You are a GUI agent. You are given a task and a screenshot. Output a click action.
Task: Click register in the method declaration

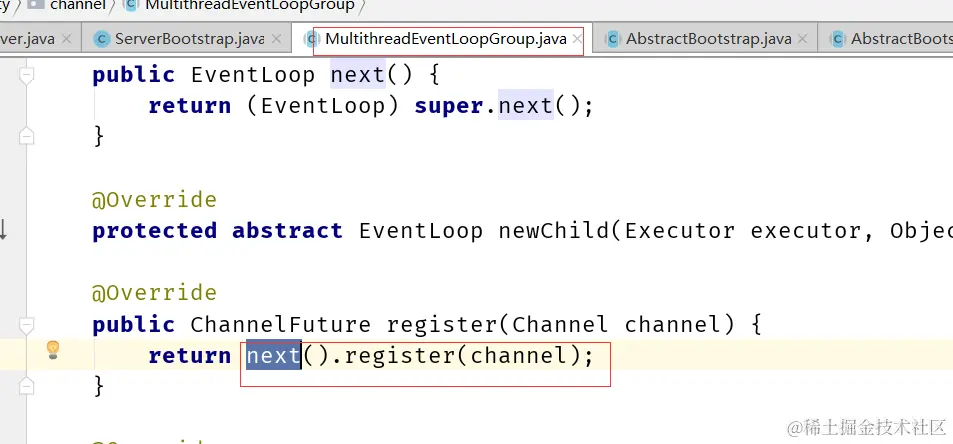tap(442, 324)
